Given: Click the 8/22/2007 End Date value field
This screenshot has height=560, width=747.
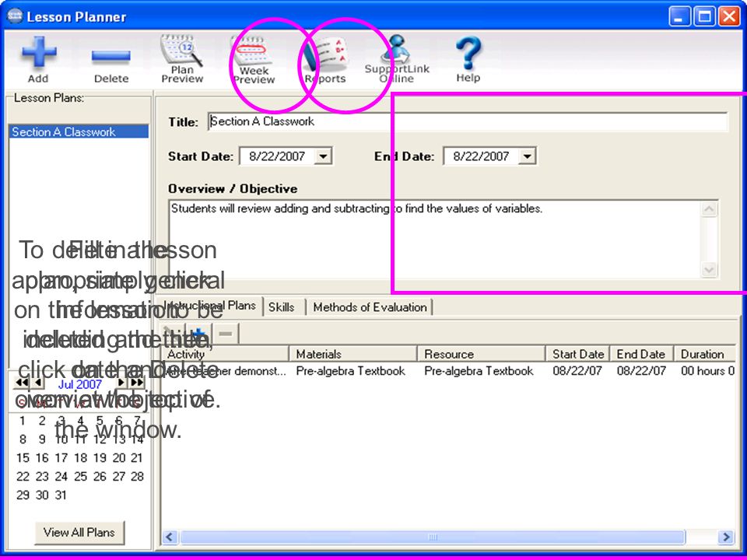Looking at the screenshot, I should point(481,156).
